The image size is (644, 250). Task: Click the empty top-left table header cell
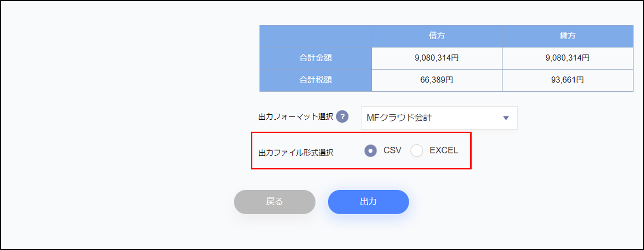[x=315, y=35]
